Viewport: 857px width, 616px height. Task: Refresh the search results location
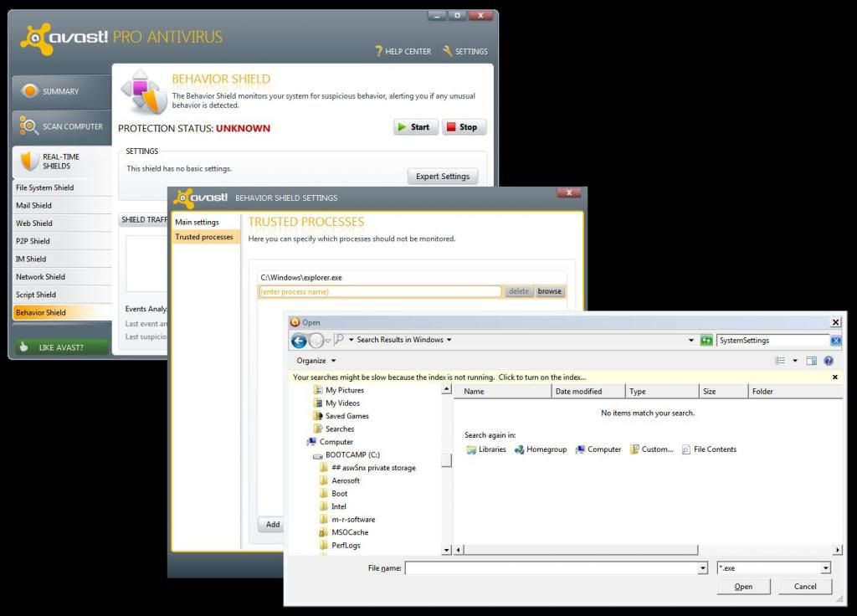[706, 341]
